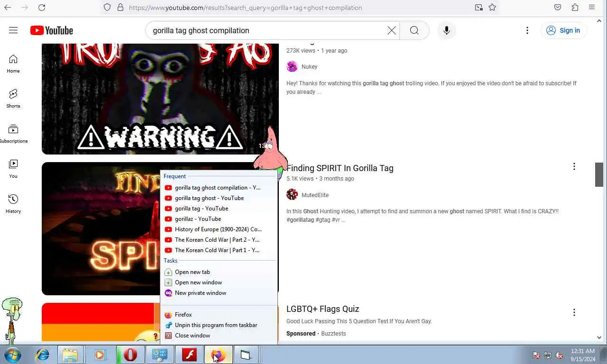Image resolution: width=607 pixels, height=364 pixels.
Task: Click the '273K views' text under the WARNING video
Action: click(x=301, y=51)
